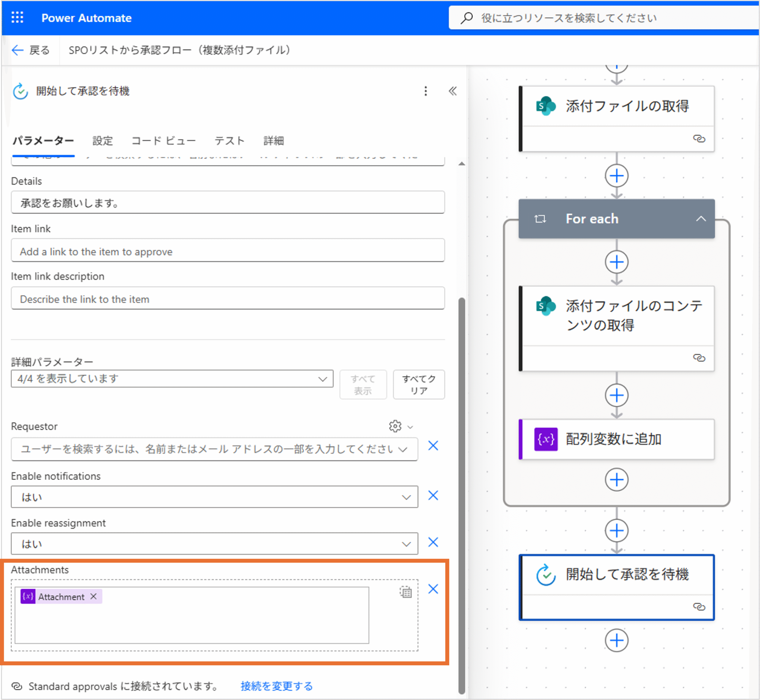Remove the Attachment variable token
760x700 pixels.
coord(94,596)
